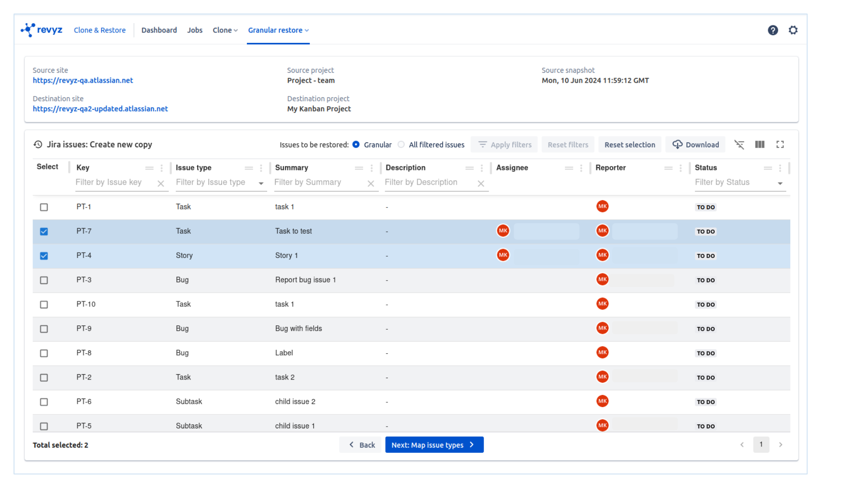Image resolution: width=868 pixels, height=488 pixels.
Task: Click the Filter by Description field
Action: 429,183
